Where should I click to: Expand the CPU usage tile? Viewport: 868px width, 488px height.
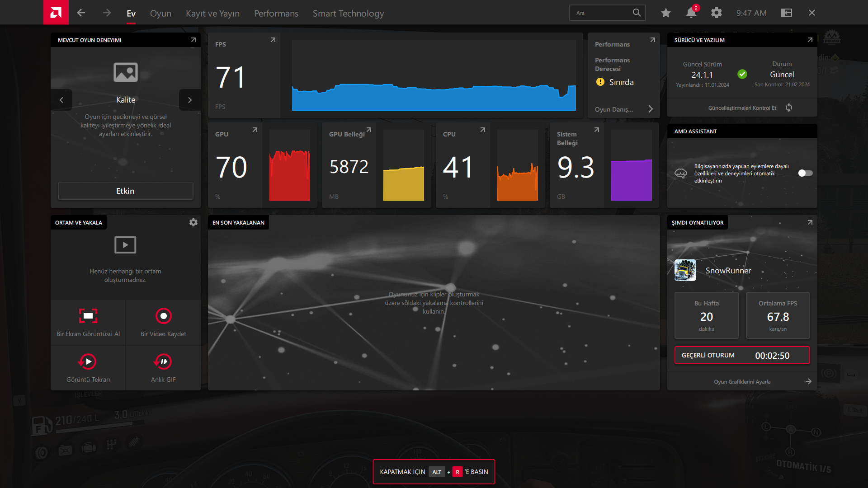pyautogui.click(x=483, y=130)
